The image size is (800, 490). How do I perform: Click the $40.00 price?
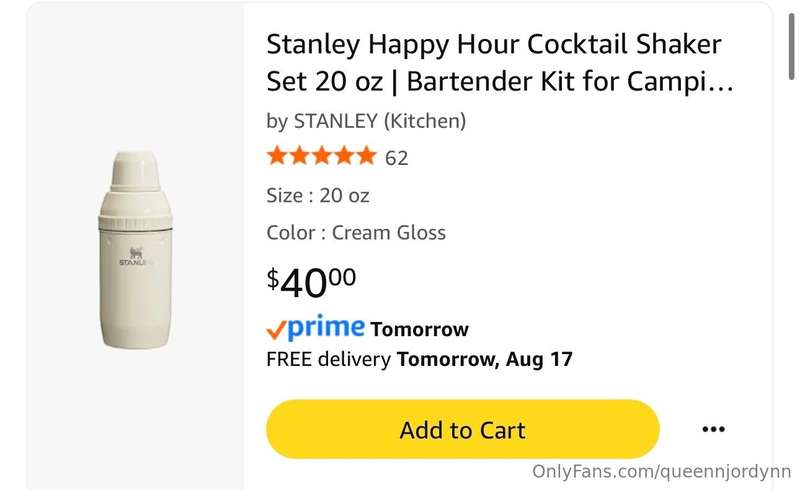311,282
